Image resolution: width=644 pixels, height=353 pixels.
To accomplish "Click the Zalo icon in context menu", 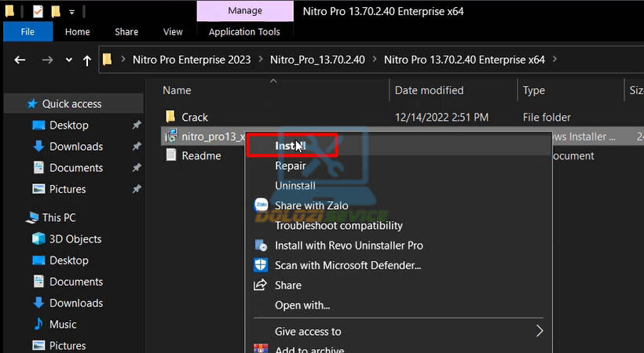I will tap(261, 206).
